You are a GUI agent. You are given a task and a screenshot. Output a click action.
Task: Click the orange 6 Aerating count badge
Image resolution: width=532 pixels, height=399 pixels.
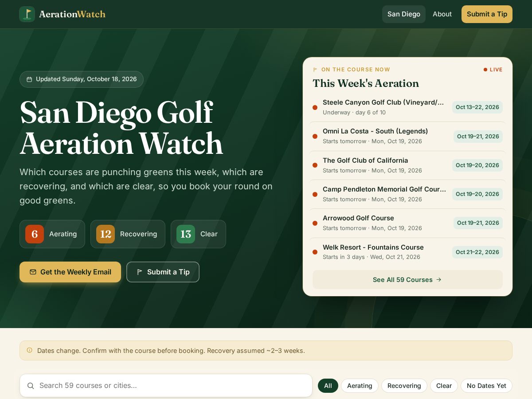click(x=35, y=234)
